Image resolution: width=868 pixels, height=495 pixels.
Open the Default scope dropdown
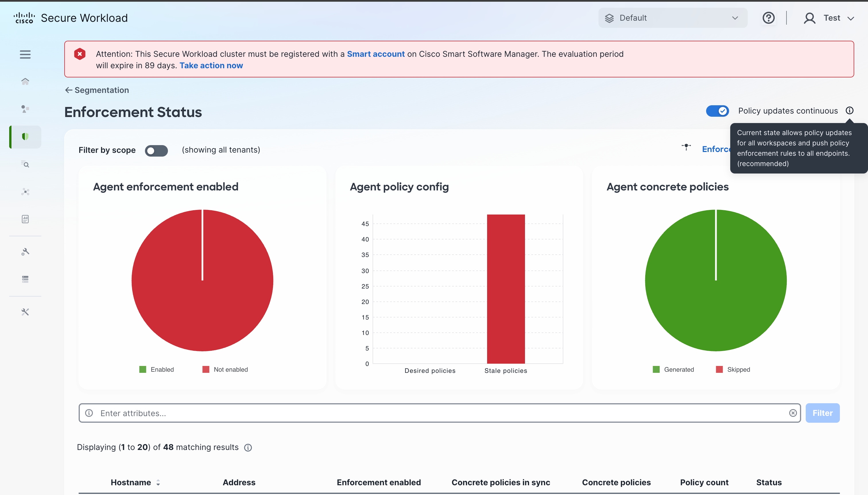(673, 18)
